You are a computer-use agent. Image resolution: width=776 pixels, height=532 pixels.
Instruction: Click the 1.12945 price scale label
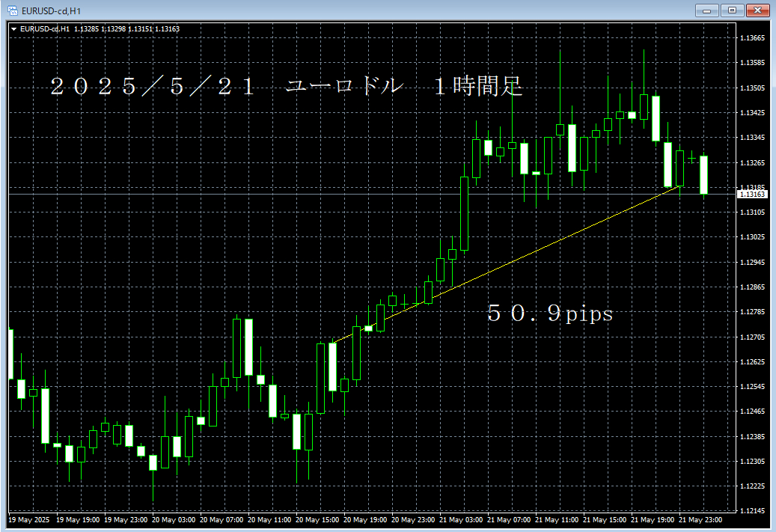tap(752, 263)
